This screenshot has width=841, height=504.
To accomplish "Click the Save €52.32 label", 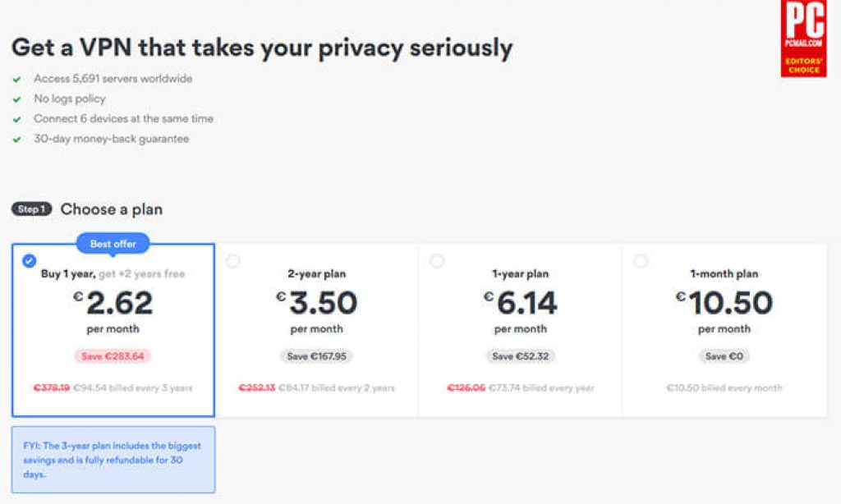I will coord(520,356).
